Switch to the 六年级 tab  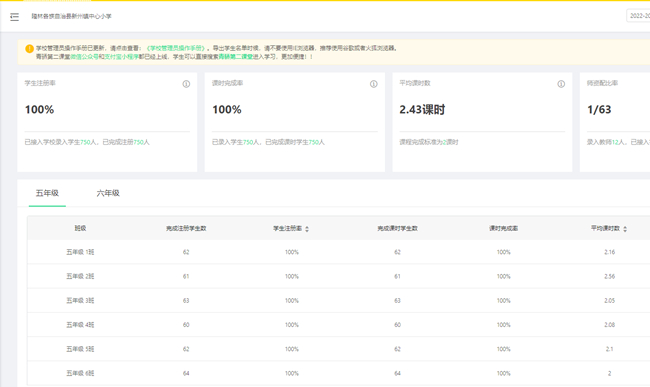coord(108,193)
